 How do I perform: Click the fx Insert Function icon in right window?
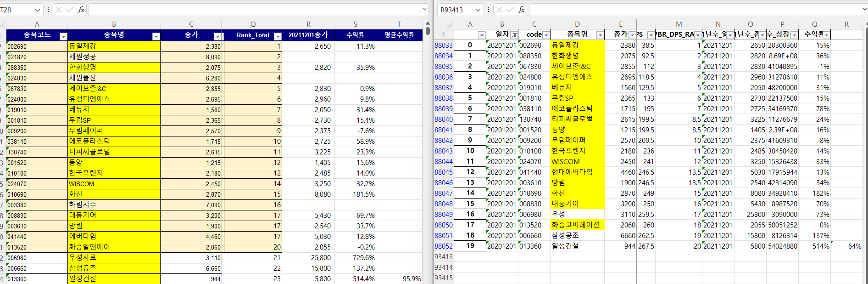tap(521, 10)
